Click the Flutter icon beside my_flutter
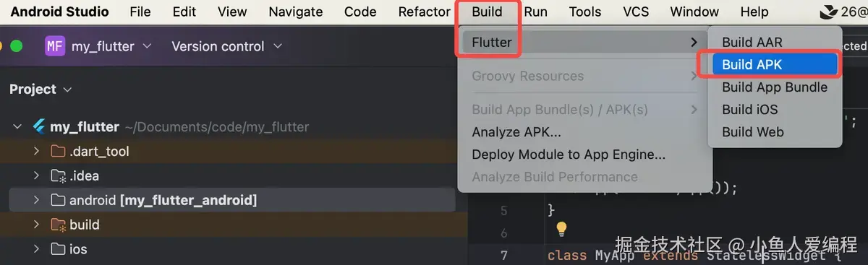This screenshot has height=265, width=868. [39, 127]
